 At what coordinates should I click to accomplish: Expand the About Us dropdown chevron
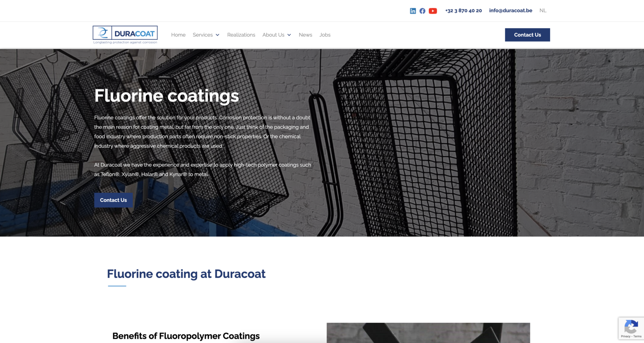(x=289, y=35)
